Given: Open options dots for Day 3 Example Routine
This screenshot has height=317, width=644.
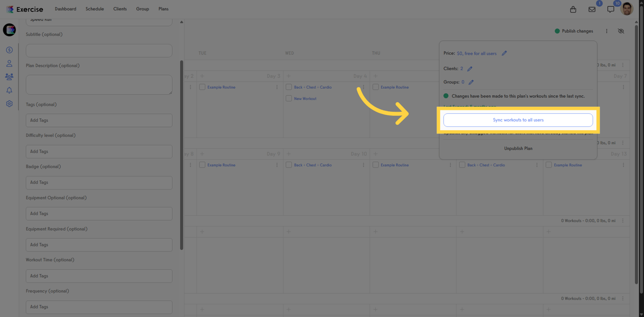Looking at the screenshot, I should pos(277,87).
